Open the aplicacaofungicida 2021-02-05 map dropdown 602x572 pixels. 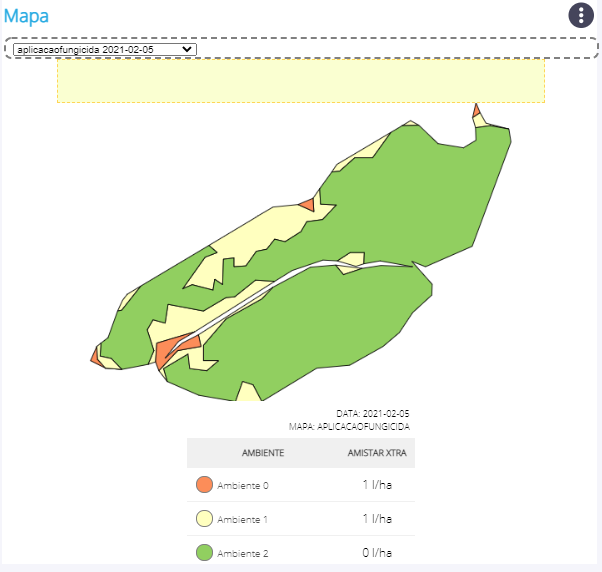(x=105, y=50)
